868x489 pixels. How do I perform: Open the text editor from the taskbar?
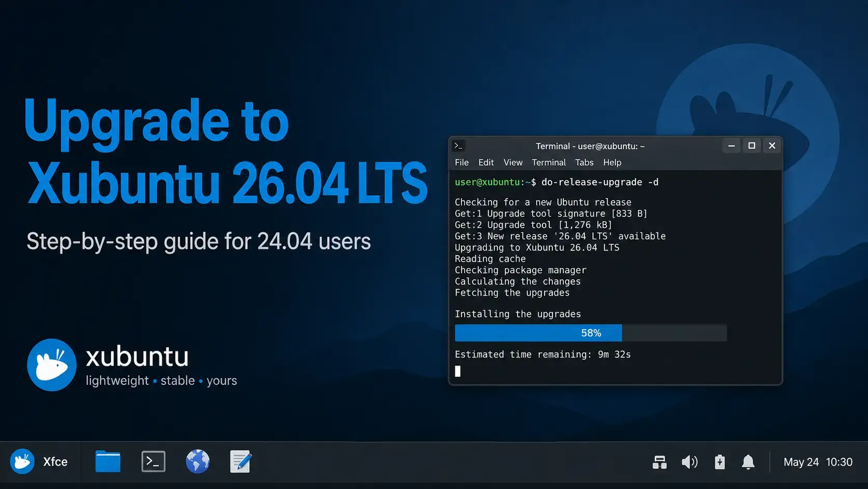[x=240, y=460]
